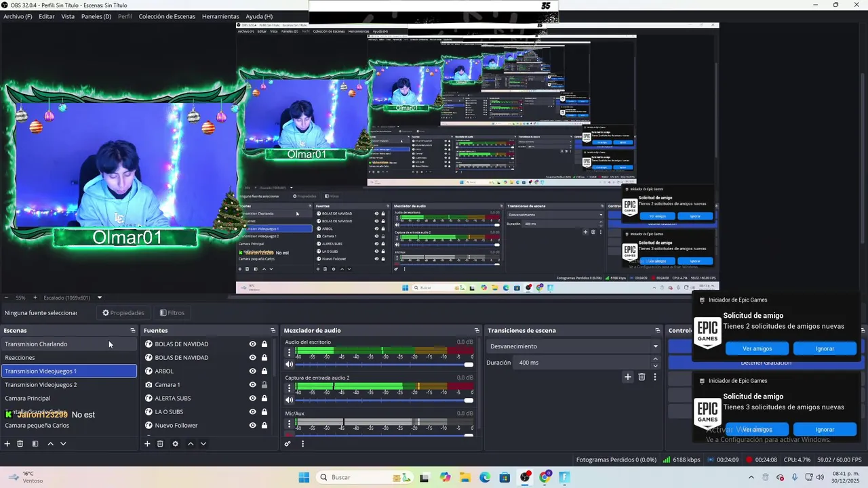Open advanced audio properties gears icon
This screenshot has width=868, height=488.
point(288,444)
